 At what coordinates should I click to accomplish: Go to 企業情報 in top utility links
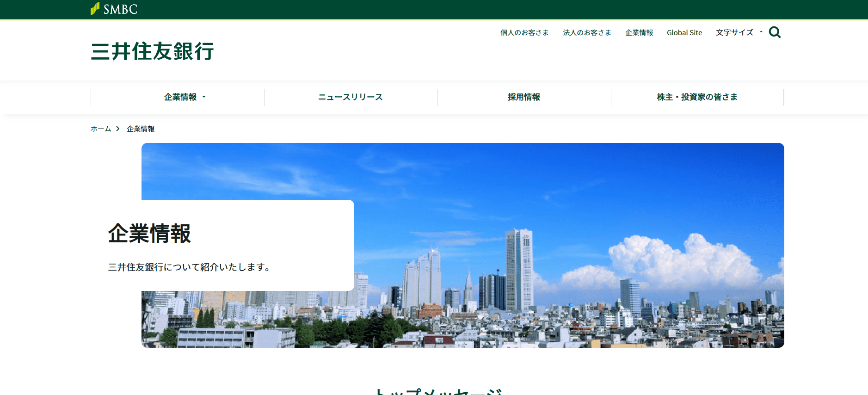pyautogui.click(x=639, y=32)
